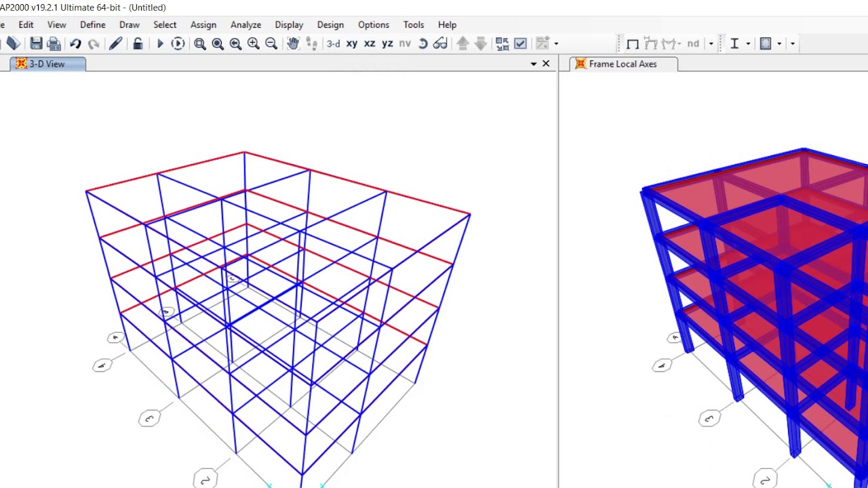Switch to the 3-D View tab

[47, 64]
